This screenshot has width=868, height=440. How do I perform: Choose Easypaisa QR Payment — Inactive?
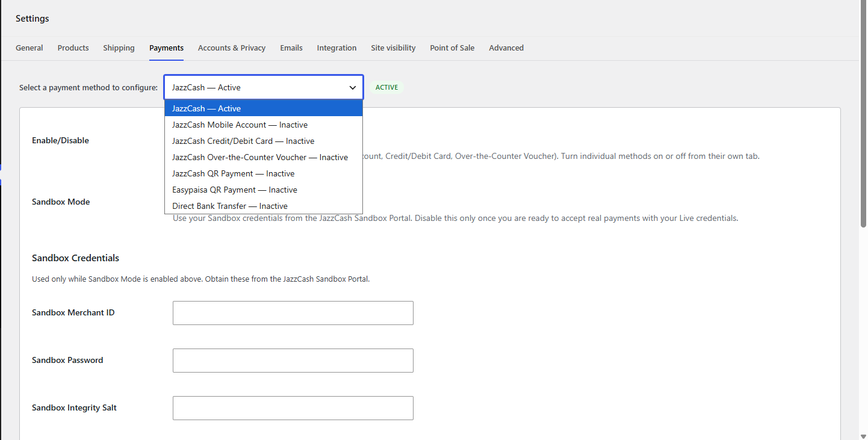pos(264,190)
